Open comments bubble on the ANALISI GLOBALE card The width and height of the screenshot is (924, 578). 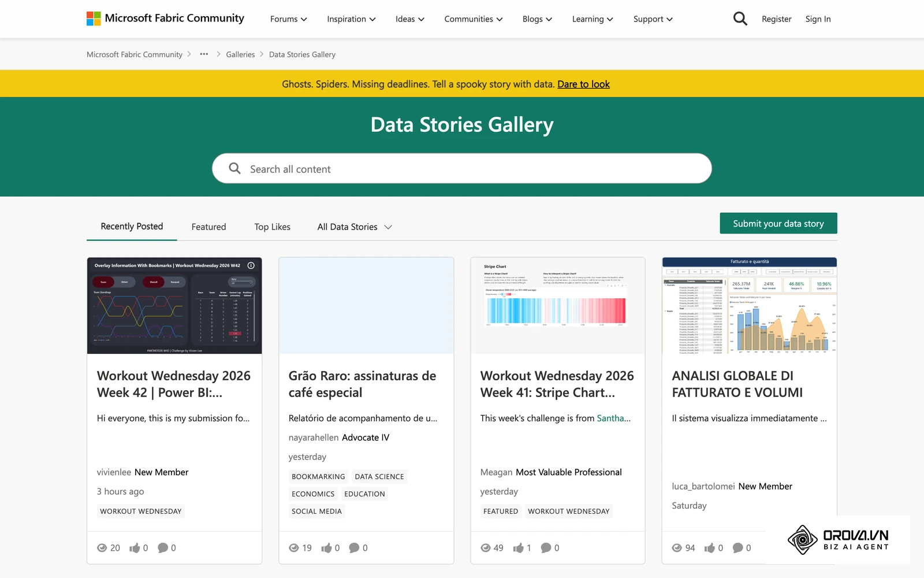[738, 547]
